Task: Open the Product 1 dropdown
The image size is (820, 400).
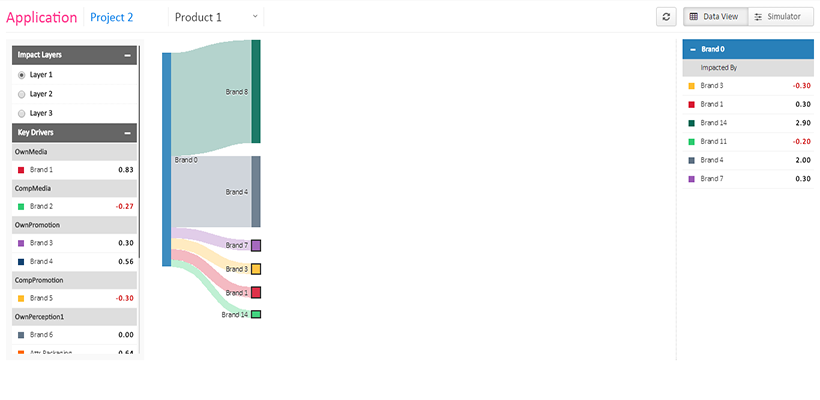Action: point(216,17)
